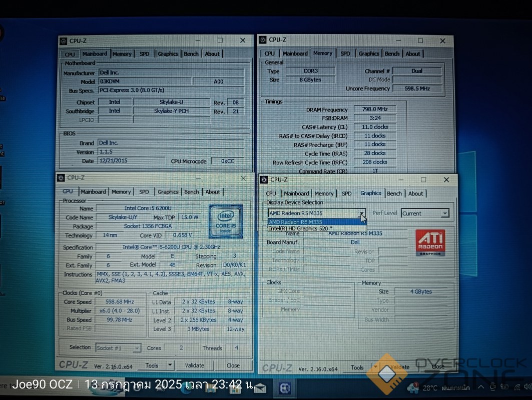Click the Specification field showing i5-6200U
532x400 pixels.
click(170, 247)
